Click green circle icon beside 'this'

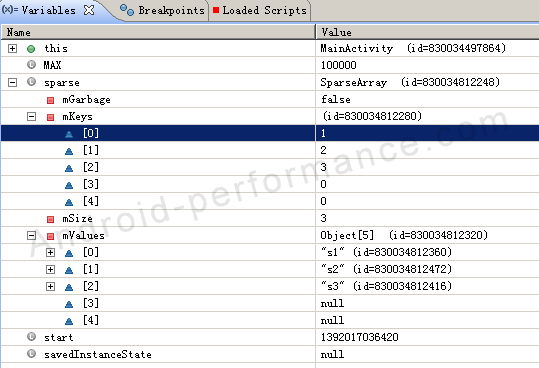pos(31,49)
